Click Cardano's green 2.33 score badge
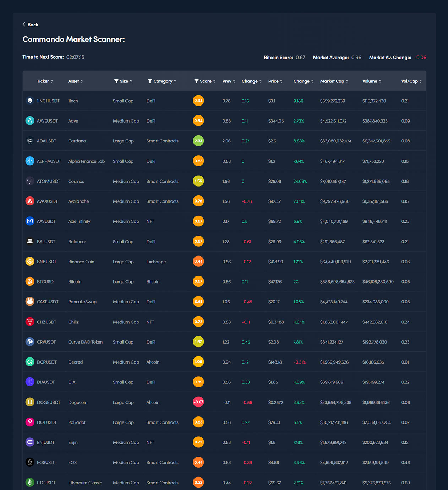 pyautogui.click(x=198, y=141)
